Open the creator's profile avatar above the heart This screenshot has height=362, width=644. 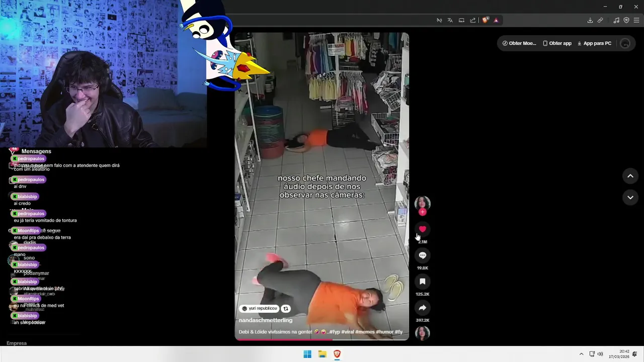(x=422, y=203)
